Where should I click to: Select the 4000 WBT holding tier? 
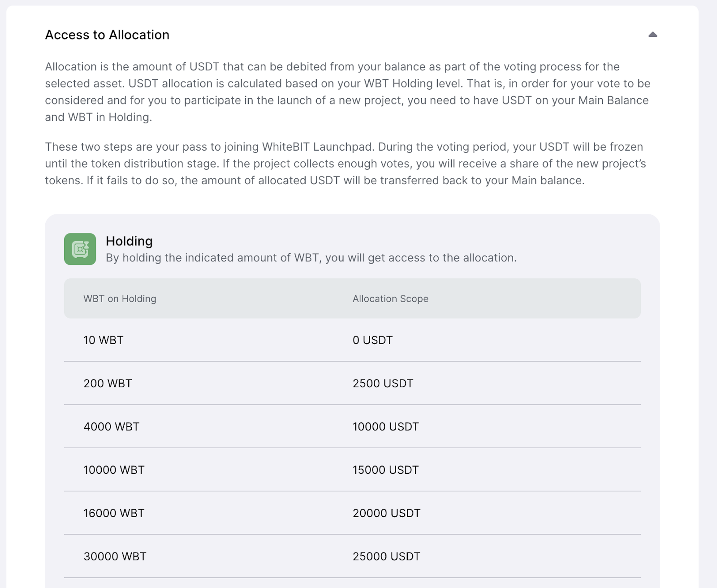click(112, 427)
